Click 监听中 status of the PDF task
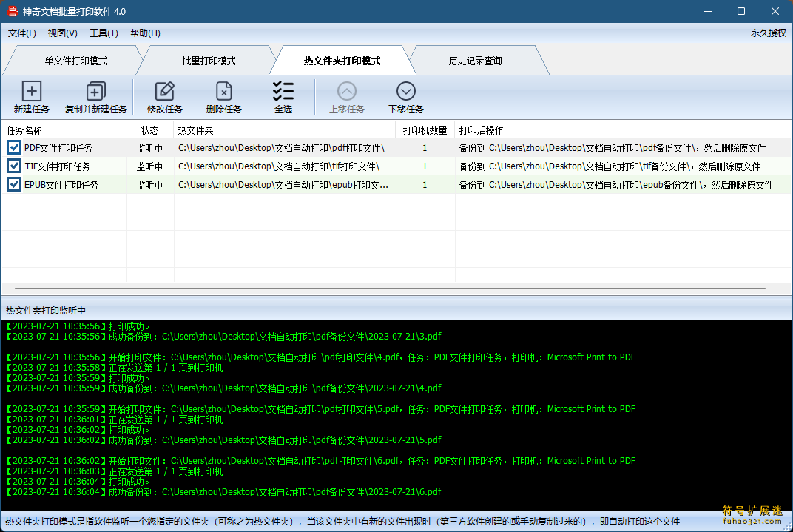Viewport: 793px width, 532px height. point(149,148)
